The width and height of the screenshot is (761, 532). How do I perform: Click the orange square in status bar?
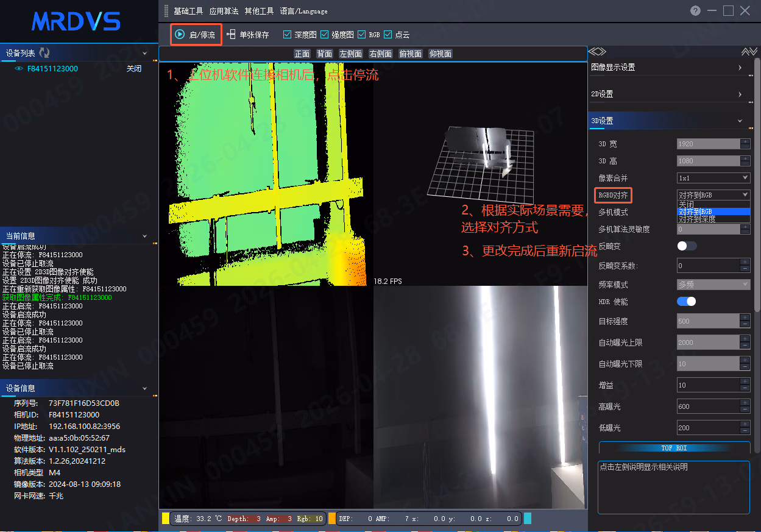(x=332, y=519)
